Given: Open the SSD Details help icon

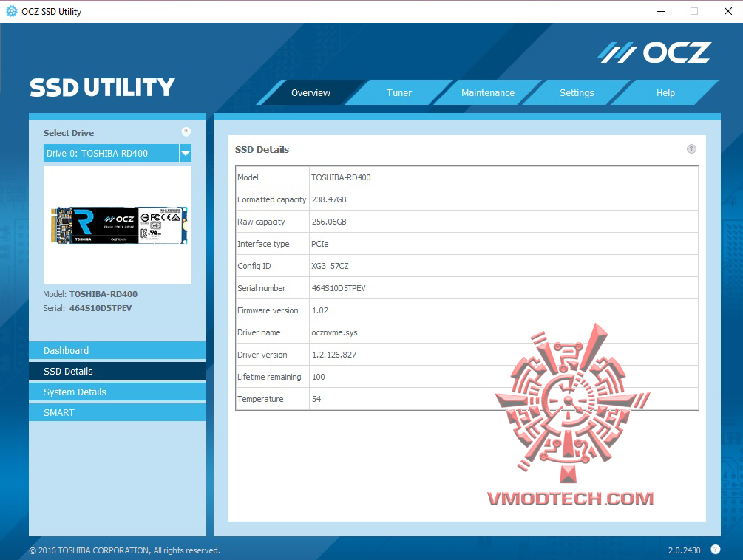Looking at the screenshot, I should [x=691, y=148].
